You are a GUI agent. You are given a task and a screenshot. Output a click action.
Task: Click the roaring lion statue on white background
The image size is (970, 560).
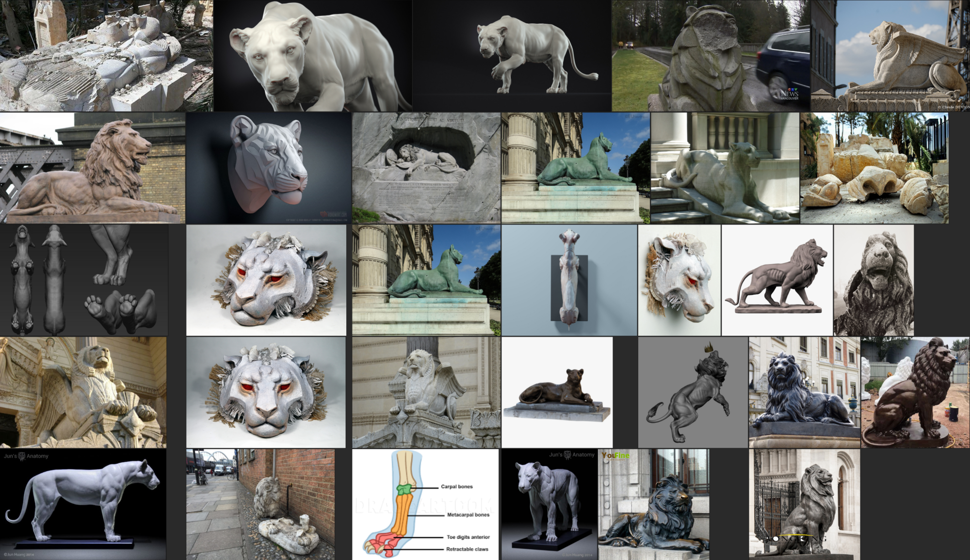pos(776,280)
